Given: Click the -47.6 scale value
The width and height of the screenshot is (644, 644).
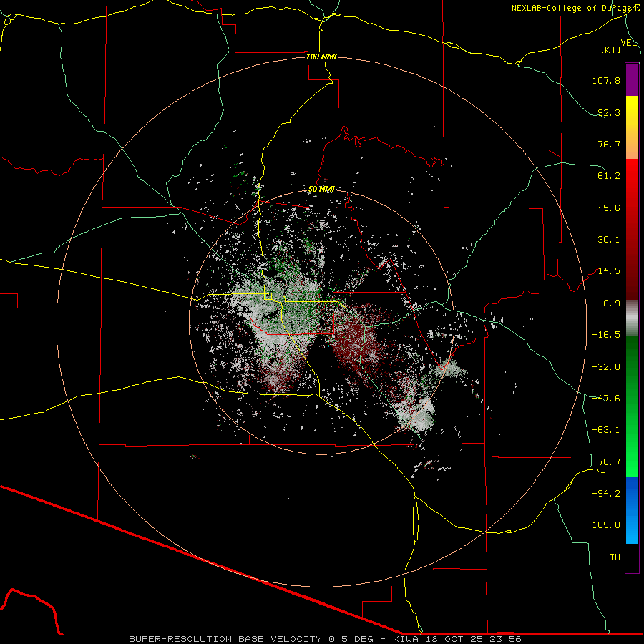Looking at the screenshot, I should (606, 399).
